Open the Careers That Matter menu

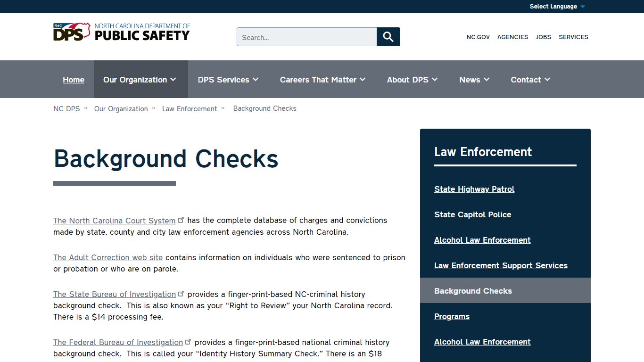[x=323, y=79]
